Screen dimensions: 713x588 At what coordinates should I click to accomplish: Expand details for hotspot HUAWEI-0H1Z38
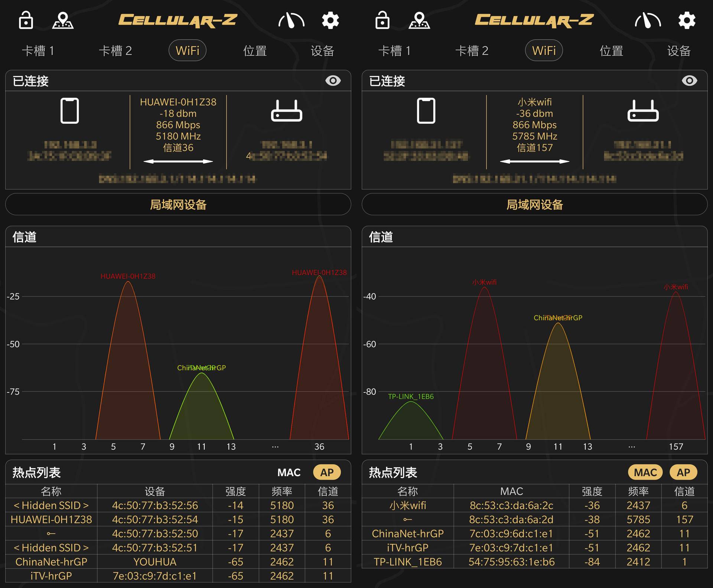click(x=51, y=519)
